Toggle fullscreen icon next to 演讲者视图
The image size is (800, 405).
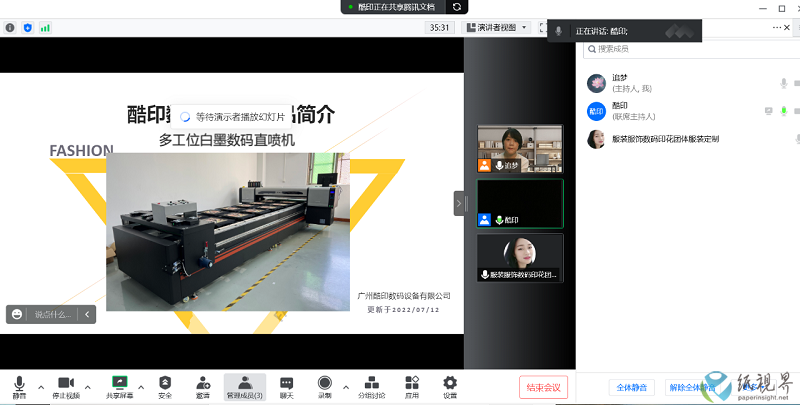pos(542,28)
